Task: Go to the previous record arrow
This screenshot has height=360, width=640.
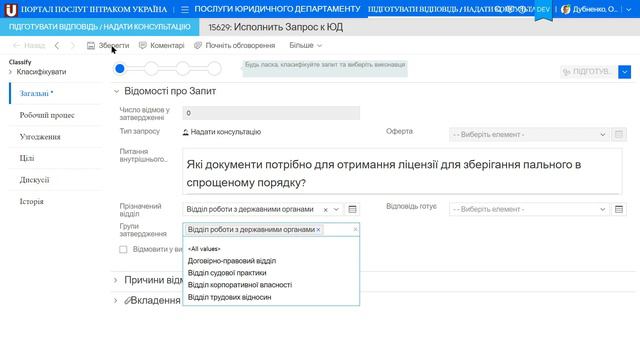Action: pyautogui.click(x=57, y=45)
